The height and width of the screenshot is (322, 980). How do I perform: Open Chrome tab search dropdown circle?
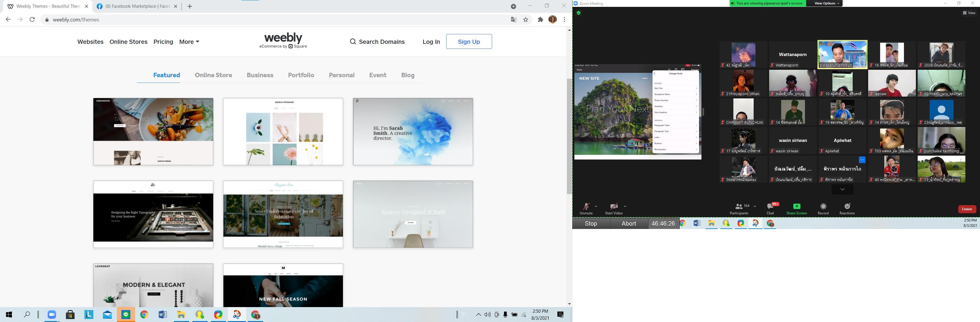513,6
